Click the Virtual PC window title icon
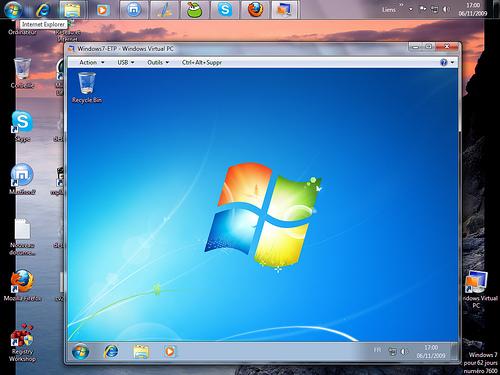The image size is (500, 375). click(71, 49)
